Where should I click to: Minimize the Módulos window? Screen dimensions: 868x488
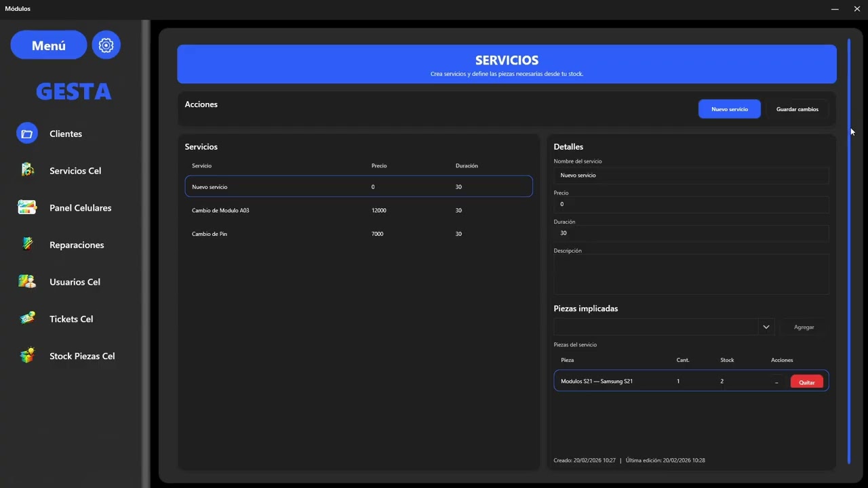click(834, 9)
